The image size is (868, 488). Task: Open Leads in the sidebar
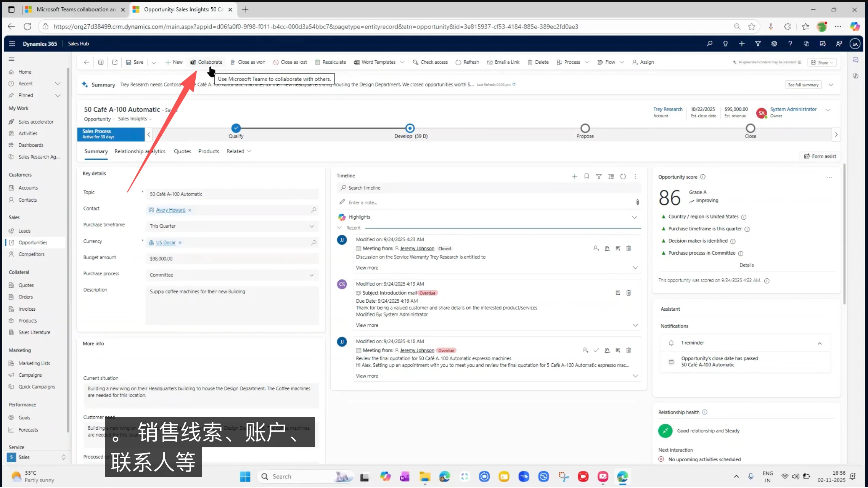click(24, 231)
